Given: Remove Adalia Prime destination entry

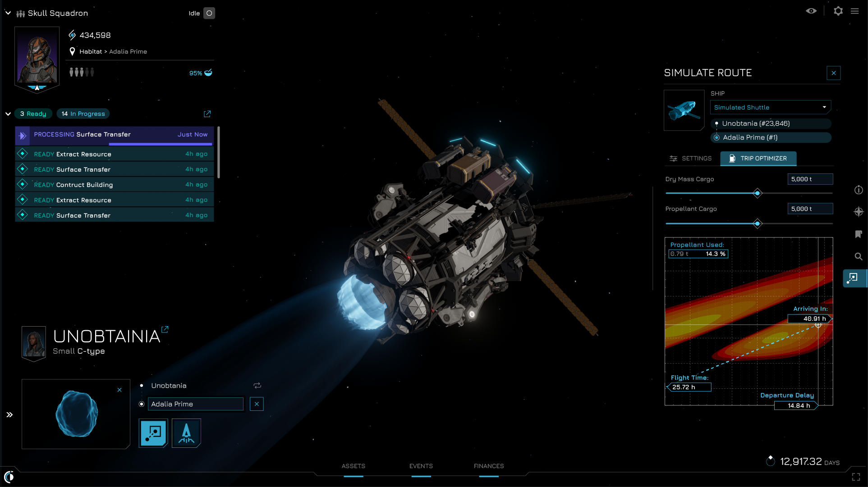Looking at the screenshot, I should pyautogui.click(x=257, y=404).
